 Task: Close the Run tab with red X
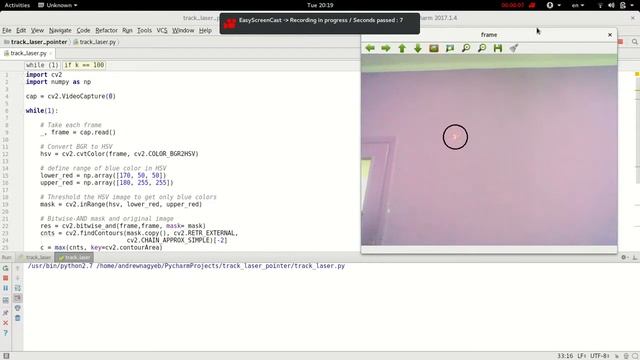coord(5,323)
